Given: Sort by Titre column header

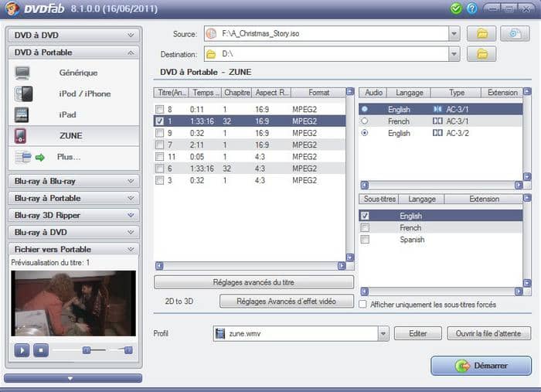Looking at the screenshot, I should coord(171,93).
